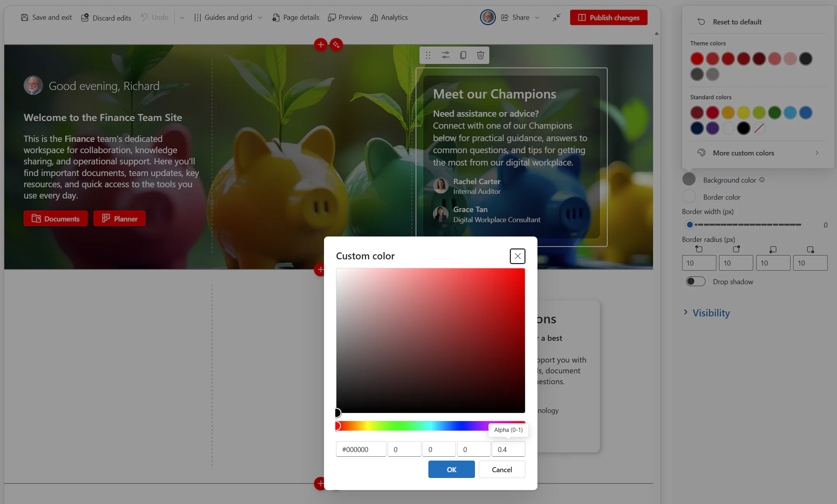This screenshot has height=504, width=837.
Task: Select the purple standard color swatch
Action: pyautogui.click(x=712, y=128)
